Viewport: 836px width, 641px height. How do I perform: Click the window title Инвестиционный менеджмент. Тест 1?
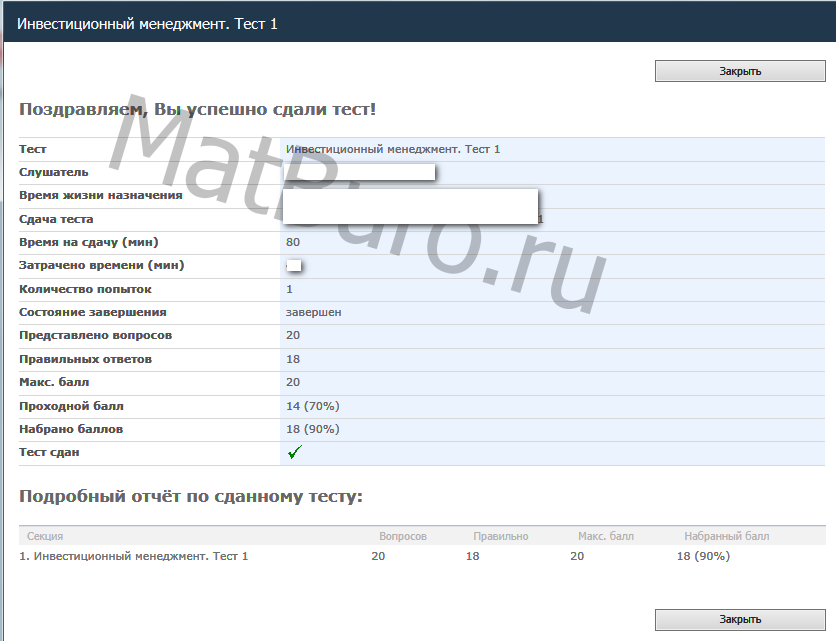tap(147, 23)
